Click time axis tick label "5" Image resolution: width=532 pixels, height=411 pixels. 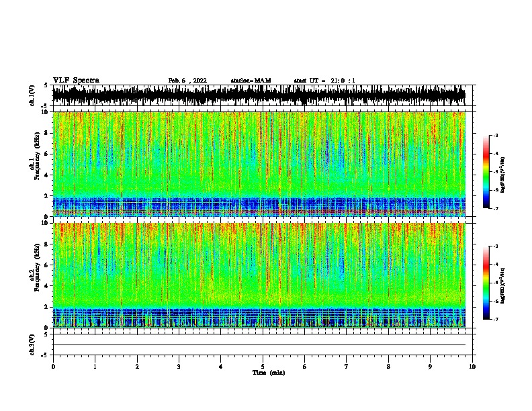[263, 366]
